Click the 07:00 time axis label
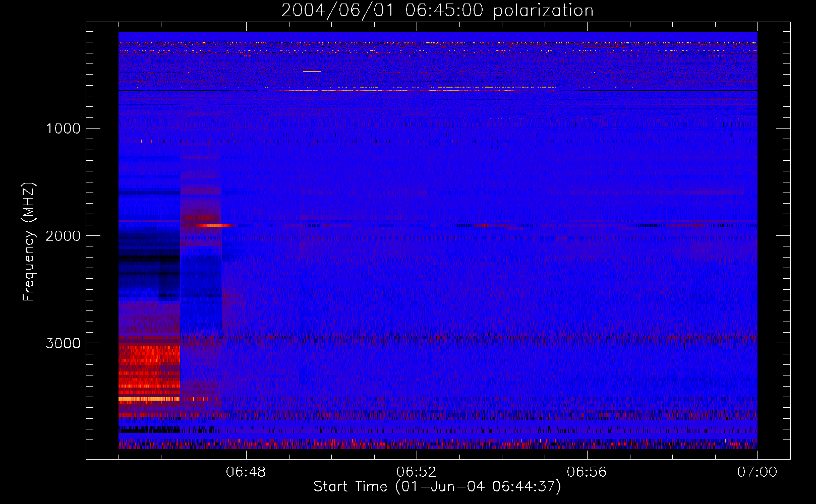816x504 pixels. tap(757, 472)
